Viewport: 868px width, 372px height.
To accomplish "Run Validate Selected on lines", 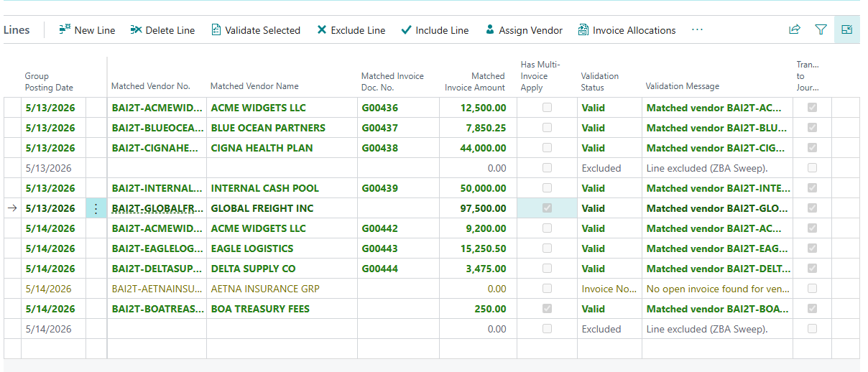I will coord(256,30).
